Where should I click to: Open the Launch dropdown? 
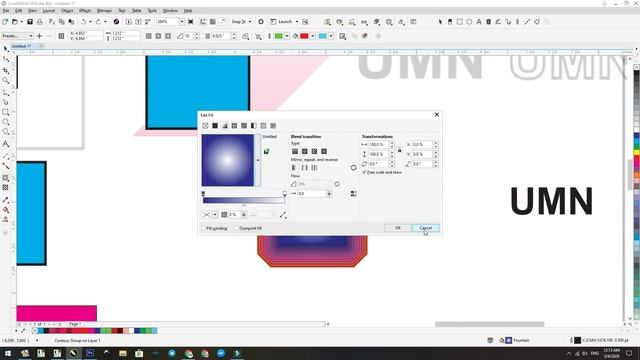tap(297, 22)
